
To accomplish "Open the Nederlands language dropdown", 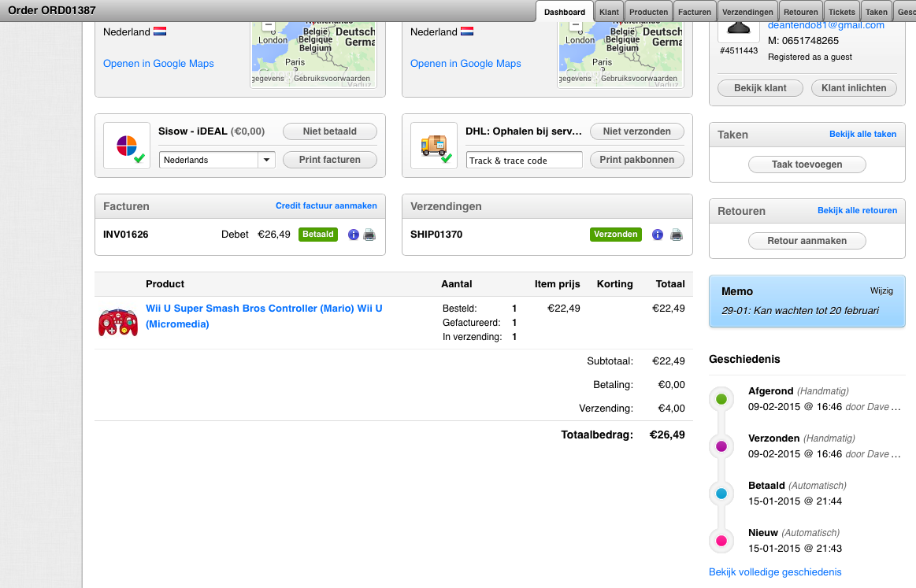I will (x=217, y=160).
